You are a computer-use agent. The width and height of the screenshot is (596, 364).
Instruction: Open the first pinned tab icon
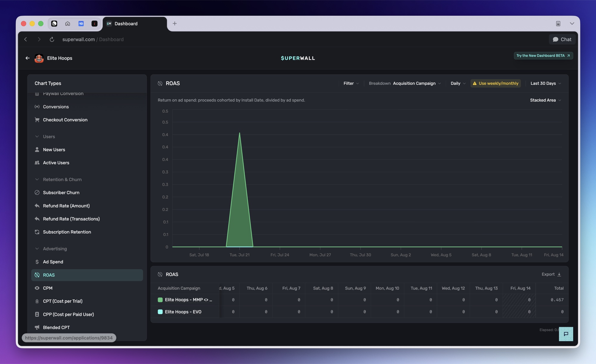pyautogui.click(x=54, y=24)
